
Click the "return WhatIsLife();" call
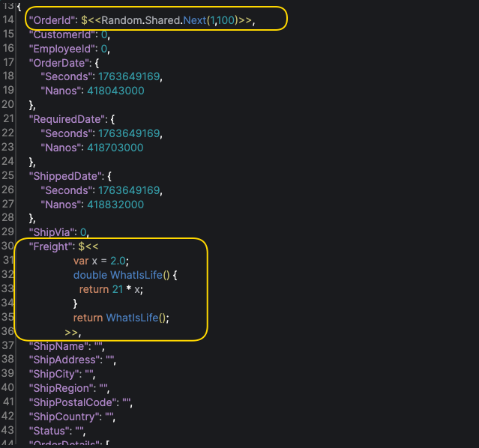click(x=121, y=318)
